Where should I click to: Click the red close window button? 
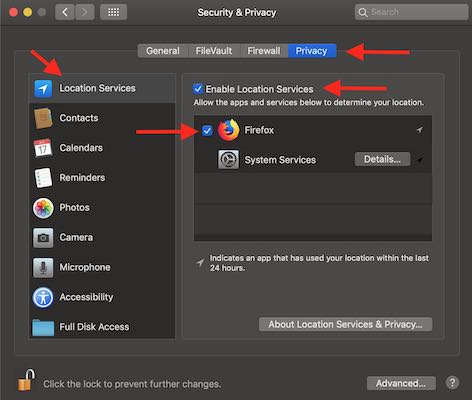click(x=14, y=12)
